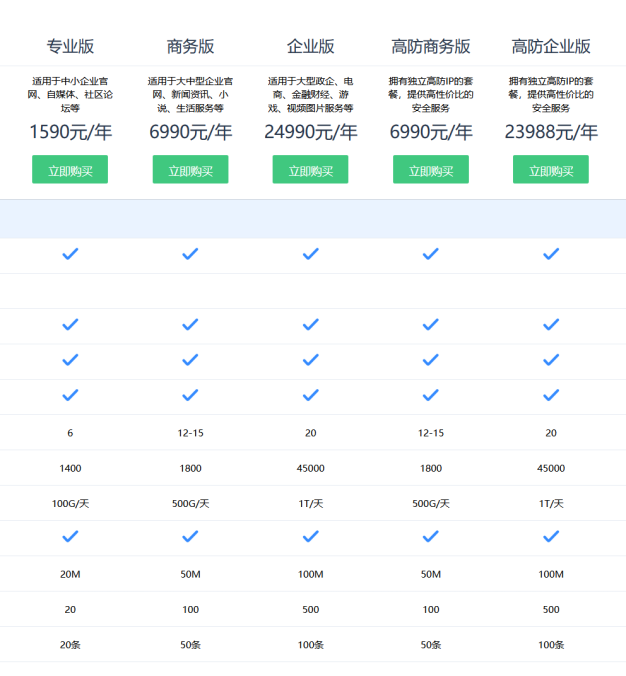Click the 1T/天 cell in the 企业版 column

click(310, 504)
